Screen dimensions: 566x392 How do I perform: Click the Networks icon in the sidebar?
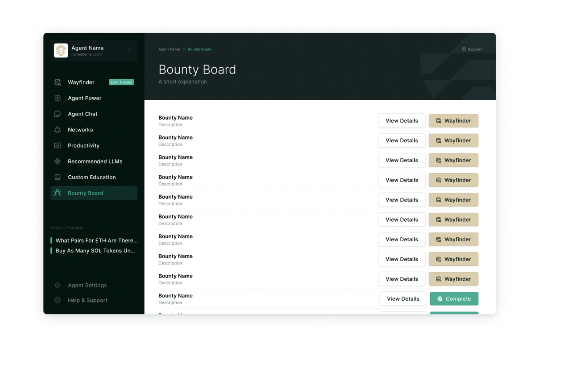coord(58,130)
